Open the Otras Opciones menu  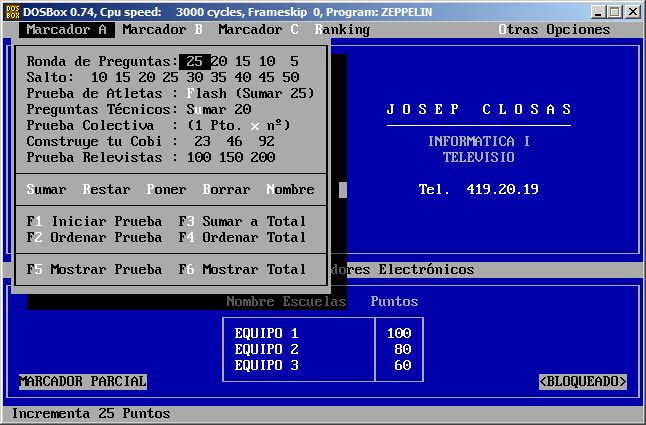554,29
